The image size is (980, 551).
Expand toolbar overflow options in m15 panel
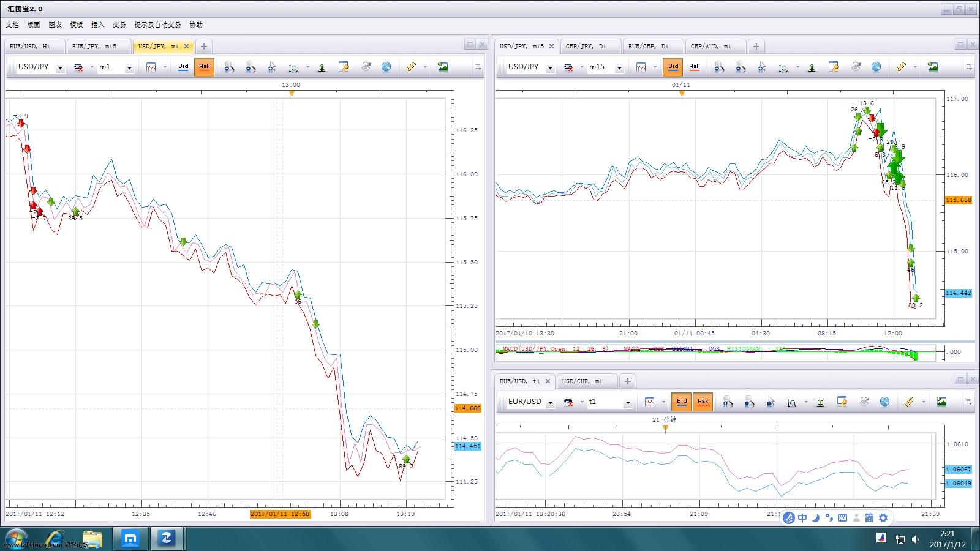[968, 67]
